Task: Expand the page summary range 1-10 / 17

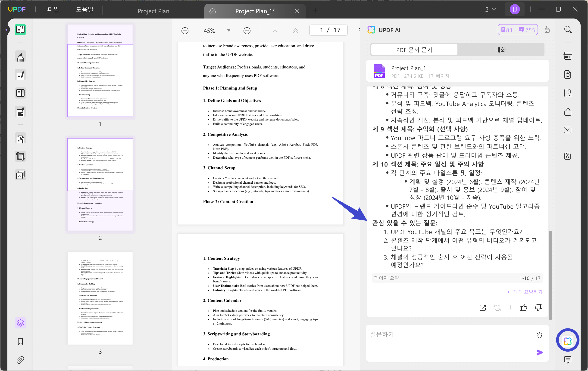Action: (530, 278)
